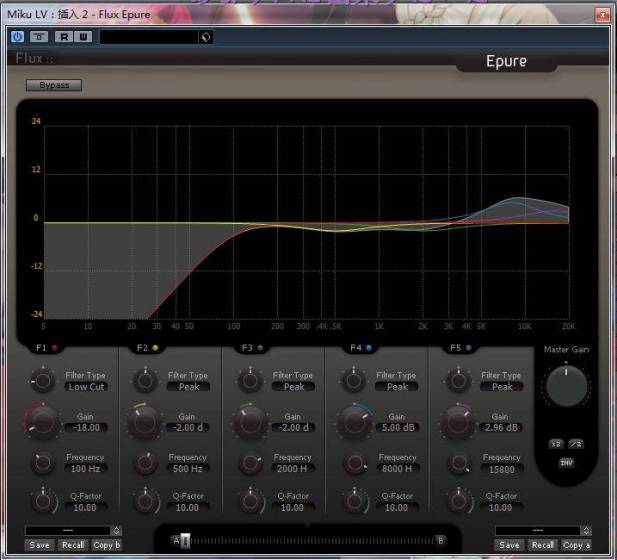Click F4 filter type knob

click(x=354, y=381)
